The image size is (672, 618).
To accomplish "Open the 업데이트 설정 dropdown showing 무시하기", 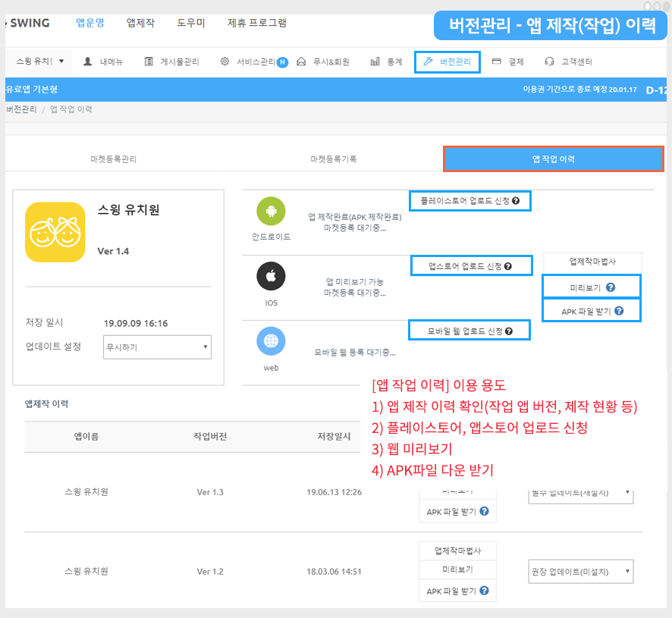I will (x=157, y=347).
